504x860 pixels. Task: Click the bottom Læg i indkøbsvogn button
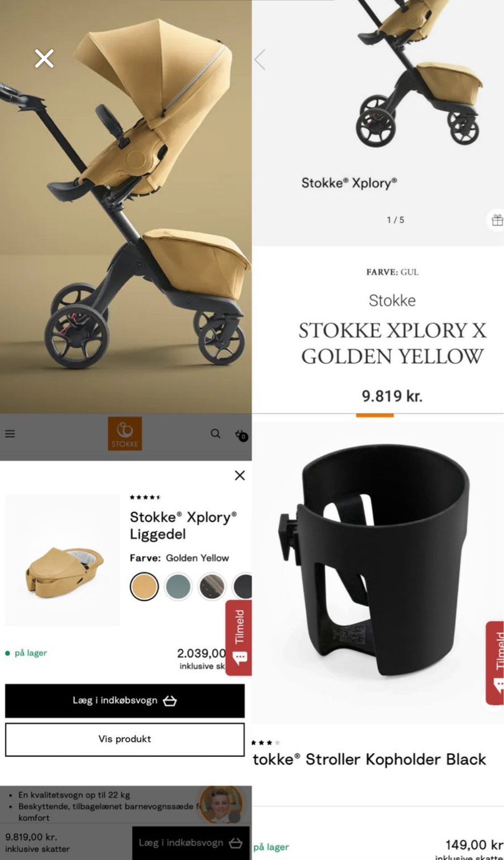[x=191, y=843]
